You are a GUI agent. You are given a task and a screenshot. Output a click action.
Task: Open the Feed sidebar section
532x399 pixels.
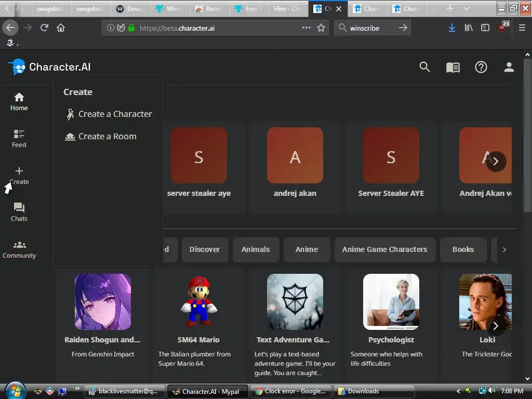(x=19, y=138)
